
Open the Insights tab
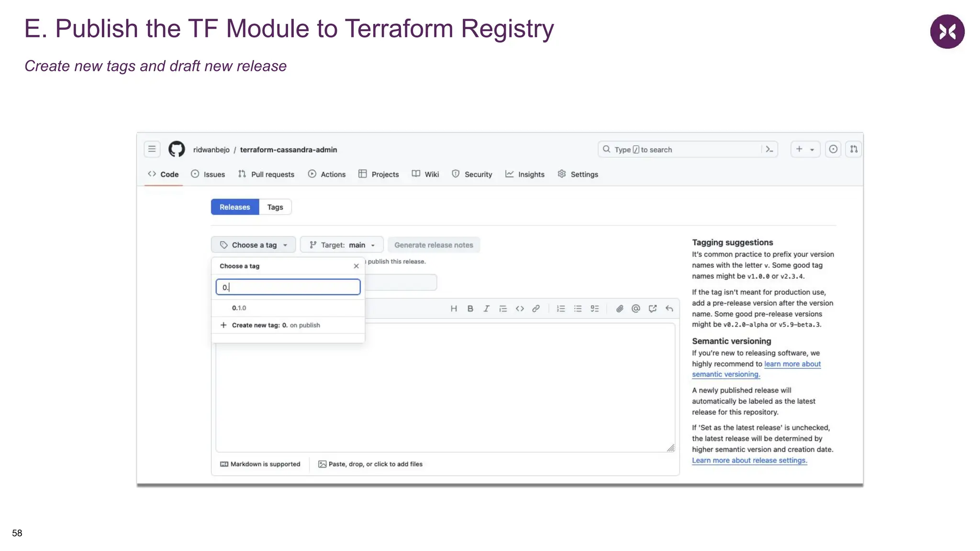[x=525, y=174]
